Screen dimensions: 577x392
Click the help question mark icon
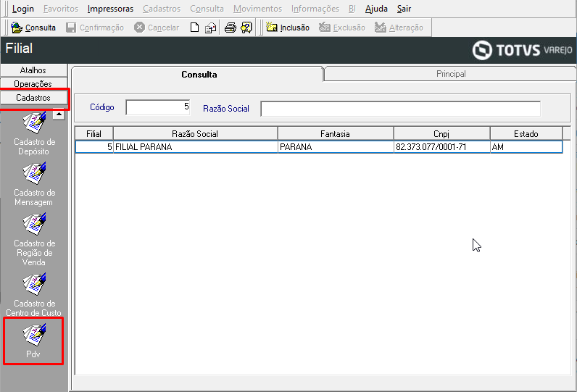246,28
